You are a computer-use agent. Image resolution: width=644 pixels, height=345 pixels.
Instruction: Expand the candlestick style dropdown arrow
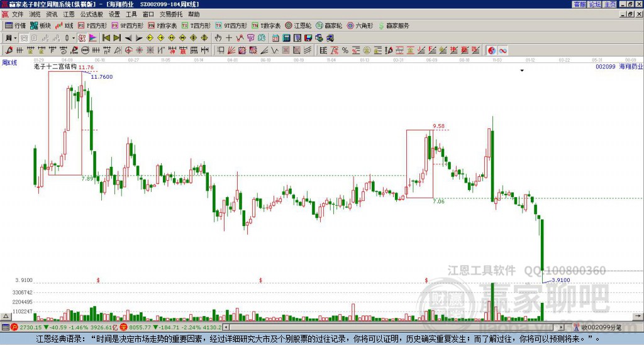pos(74,38)
